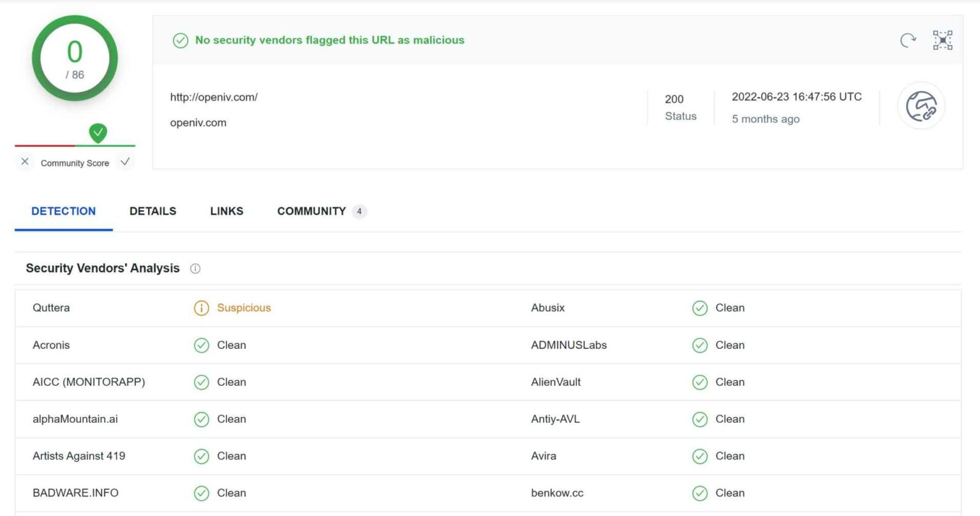Click the green shield community score marker
Viewport: 980px width, 516px height.
pyautogui.click(x=98, y=133)
